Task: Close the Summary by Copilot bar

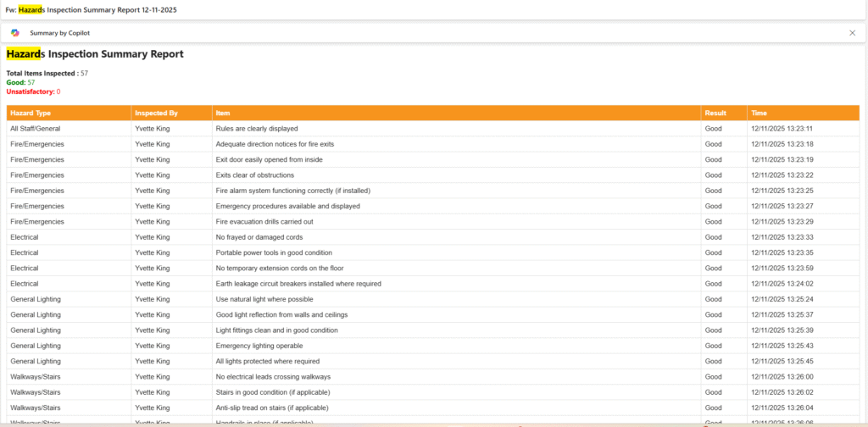Action: tap(852, 33)
